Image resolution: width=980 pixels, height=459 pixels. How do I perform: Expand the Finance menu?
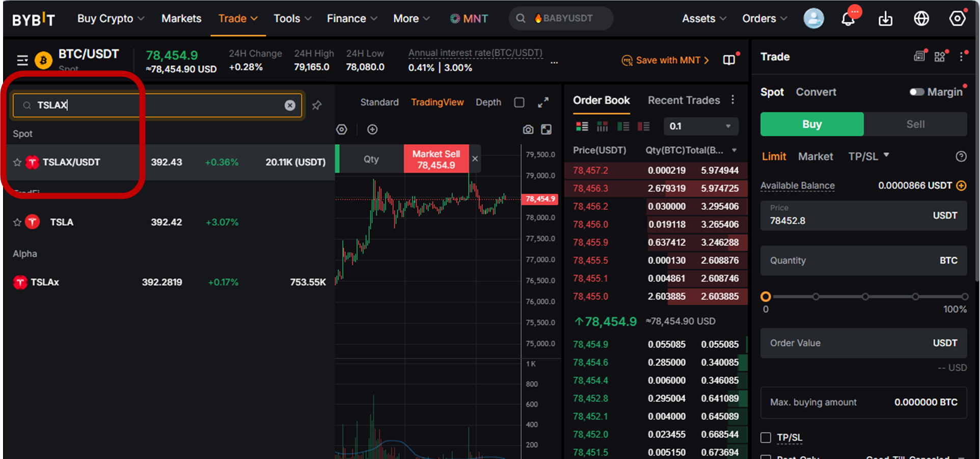352,19
